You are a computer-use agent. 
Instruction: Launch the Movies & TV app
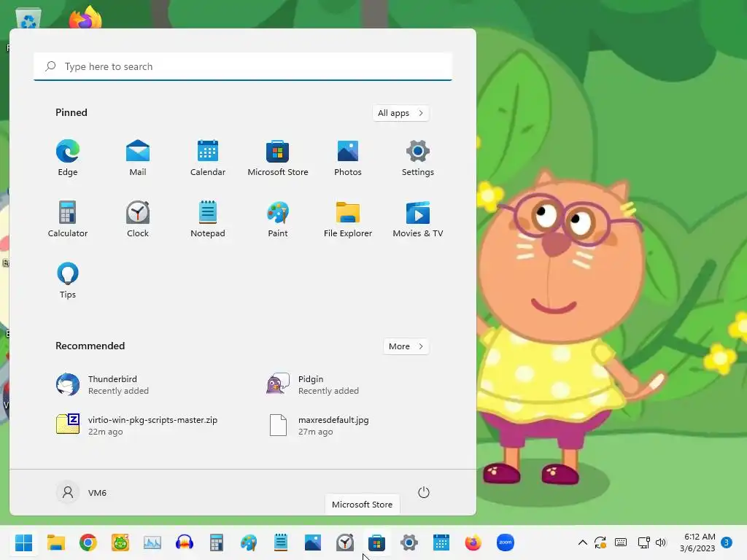pos(418,219)
